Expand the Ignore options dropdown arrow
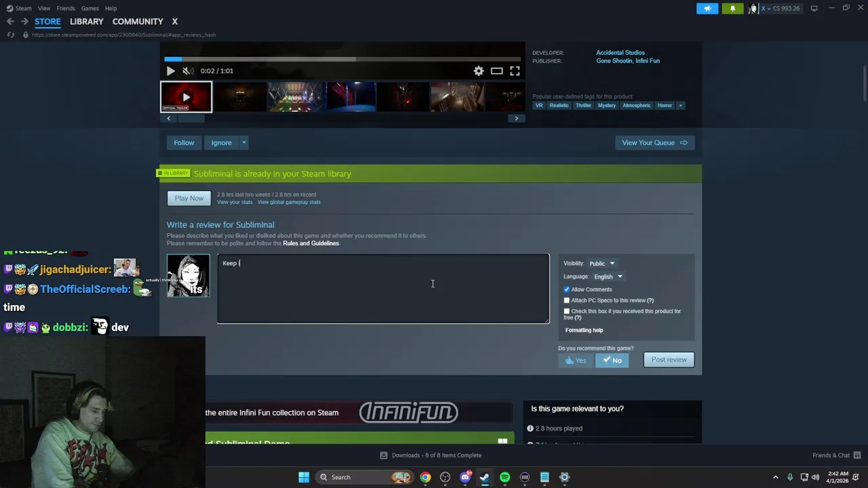868x488 pixels. click(x=243, y=142)
